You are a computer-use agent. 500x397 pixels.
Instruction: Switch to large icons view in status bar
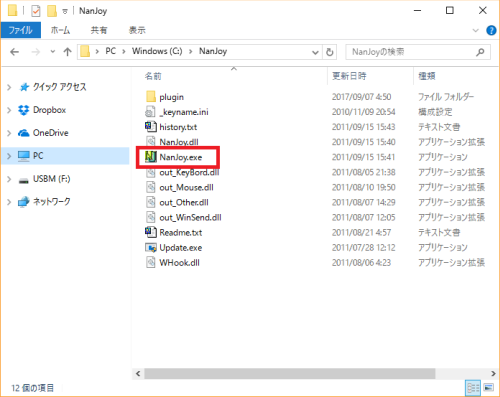[x=489, y=387]
